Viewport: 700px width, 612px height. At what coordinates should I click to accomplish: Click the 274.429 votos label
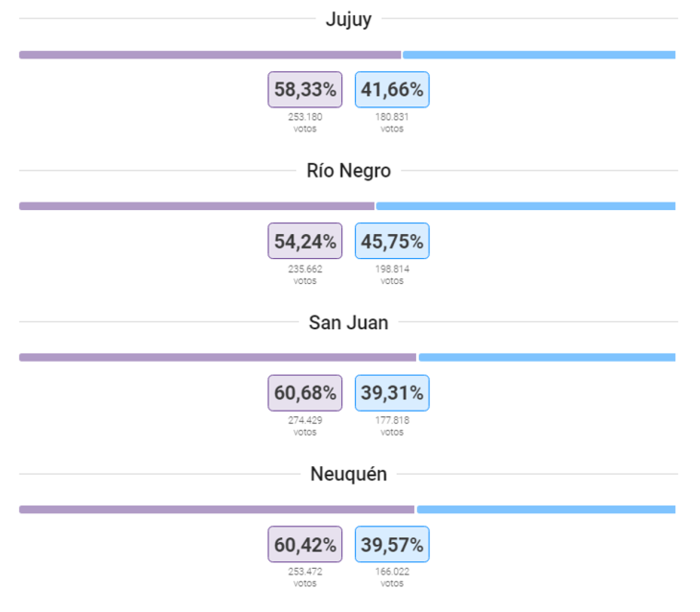pyautogui.click(x=305, y=426)
